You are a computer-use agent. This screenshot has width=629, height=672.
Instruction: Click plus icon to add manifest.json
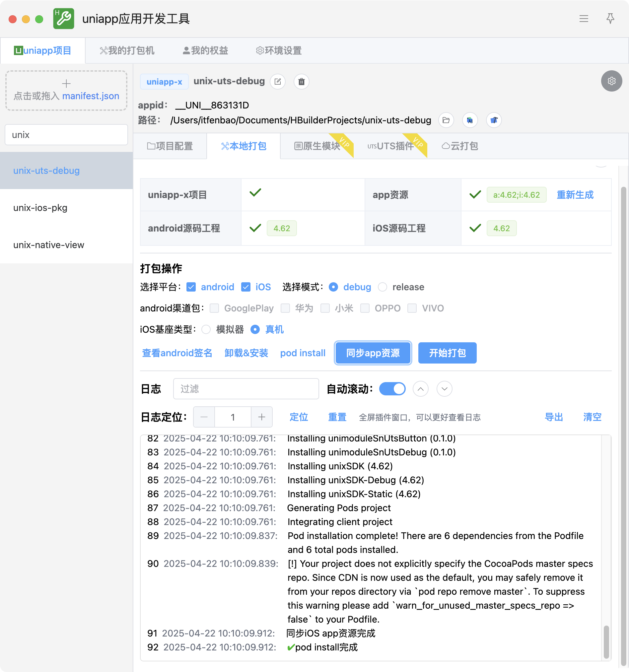(66, 83)
